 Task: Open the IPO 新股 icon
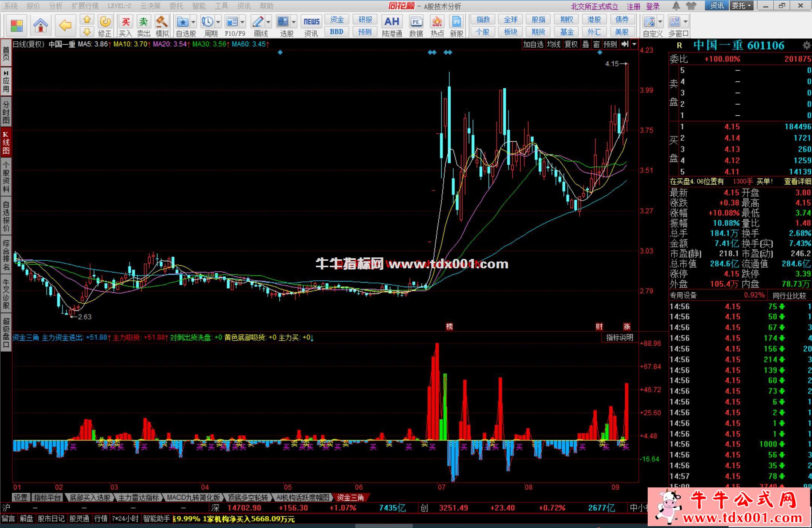click(x=456, y=21)
